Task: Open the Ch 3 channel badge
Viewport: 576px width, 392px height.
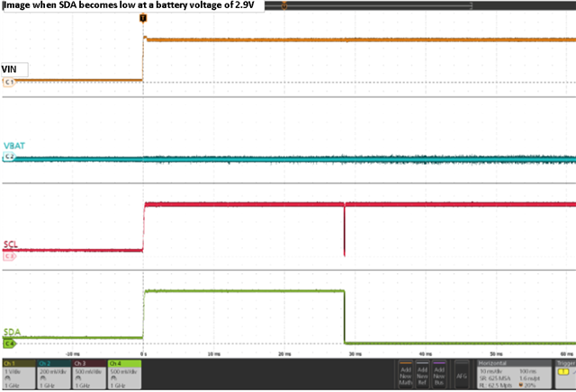Action: click(x=89, y=374)
